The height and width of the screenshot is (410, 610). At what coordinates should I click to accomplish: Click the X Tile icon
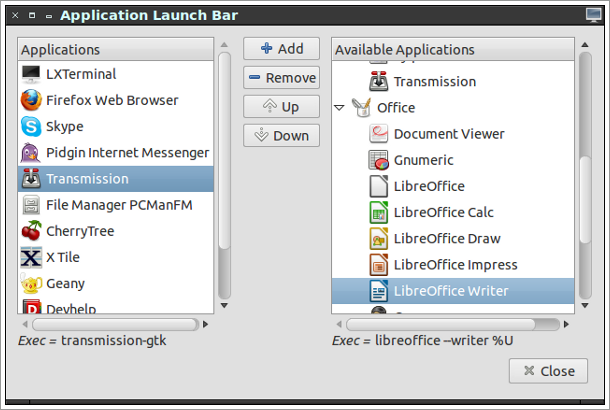coord(31,257)
